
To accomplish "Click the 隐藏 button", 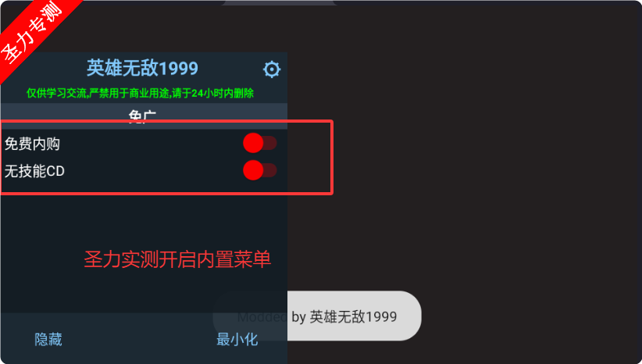I will click(48, 340).
